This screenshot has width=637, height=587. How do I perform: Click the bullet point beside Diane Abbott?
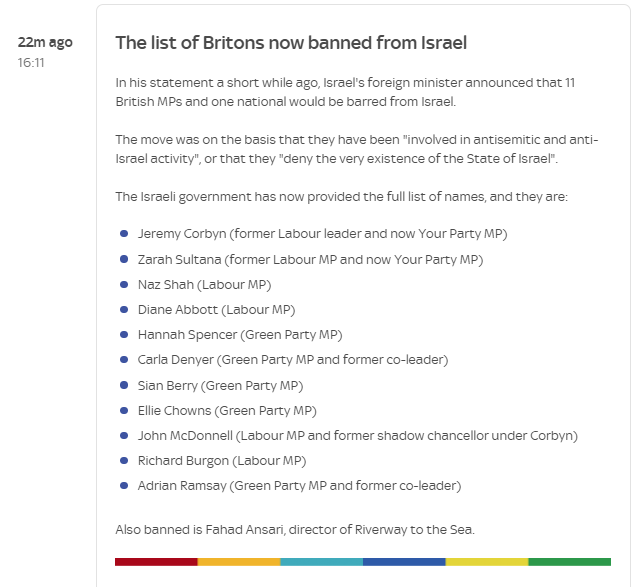tap(124, 310)
